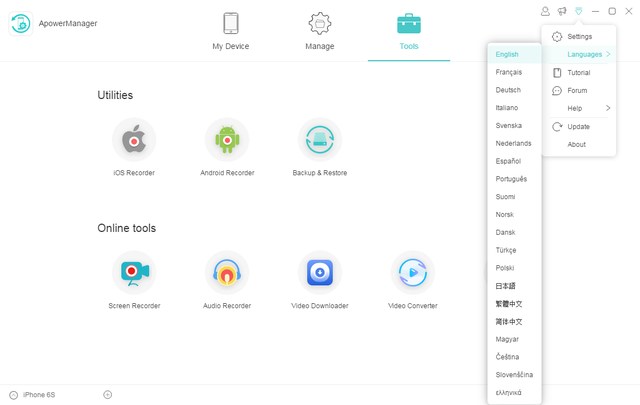This screenshot has height=405, width=640.
Task: Collapse the main dropdown menu icon
Action: (578, 11)
